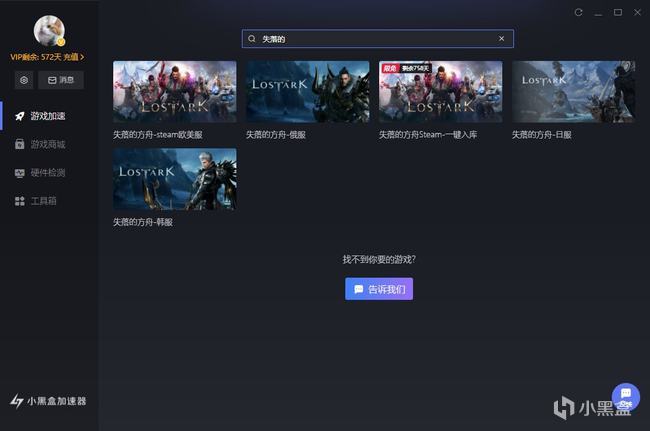The image size is (650, 431).
Task: Maximize the accelerator window
Action: pyautogui.click(x=618, y=12)
